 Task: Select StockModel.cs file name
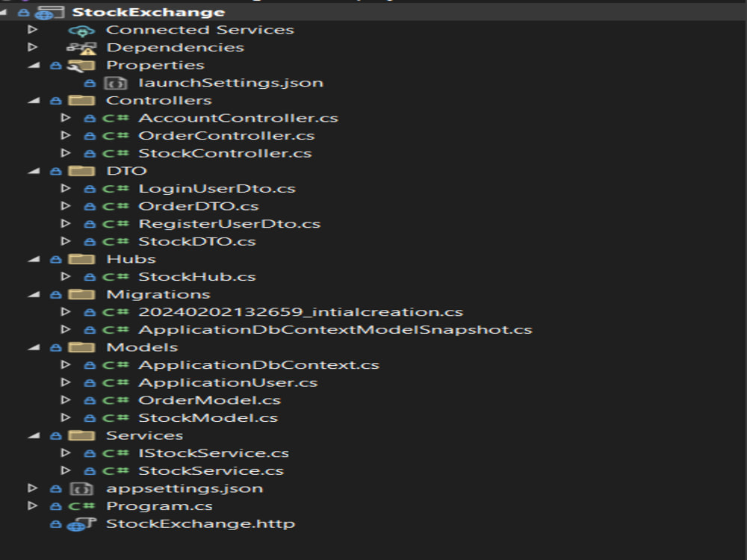click(x=208, y=417)
